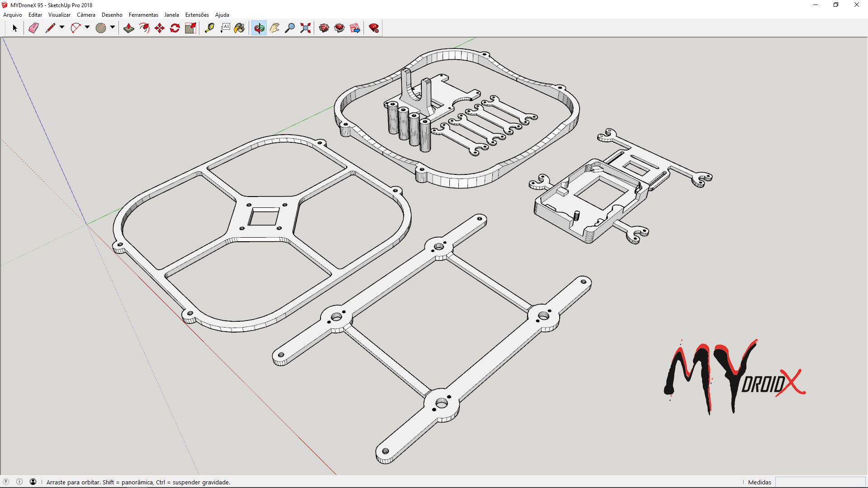Click Zoom Extents to fit the model

tap(306, 28)
